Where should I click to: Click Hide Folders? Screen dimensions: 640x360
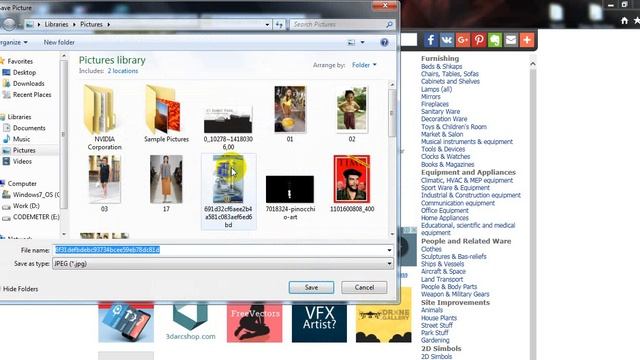click(20, 289)
